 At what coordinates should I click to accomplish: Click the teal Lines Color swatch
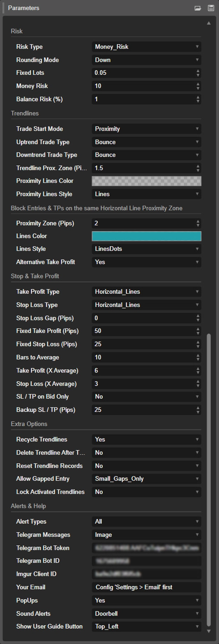146,236
